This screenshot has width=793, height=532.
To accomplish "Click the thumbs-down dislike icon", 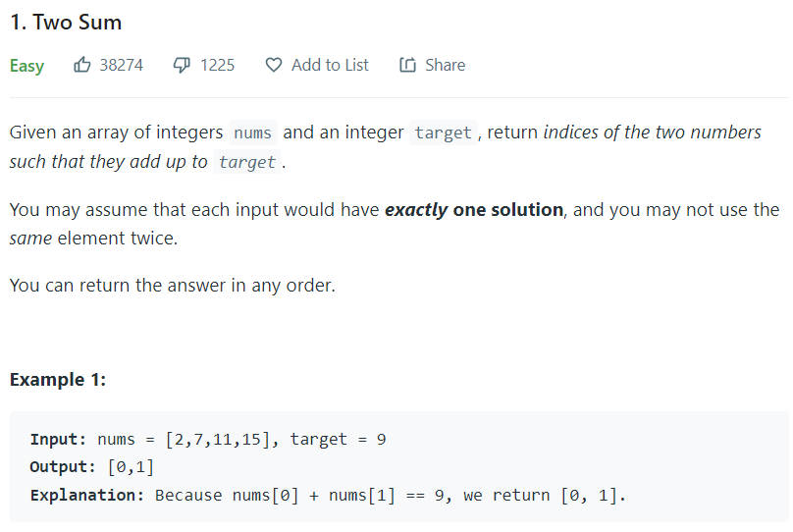I will [x=182, y=65].
